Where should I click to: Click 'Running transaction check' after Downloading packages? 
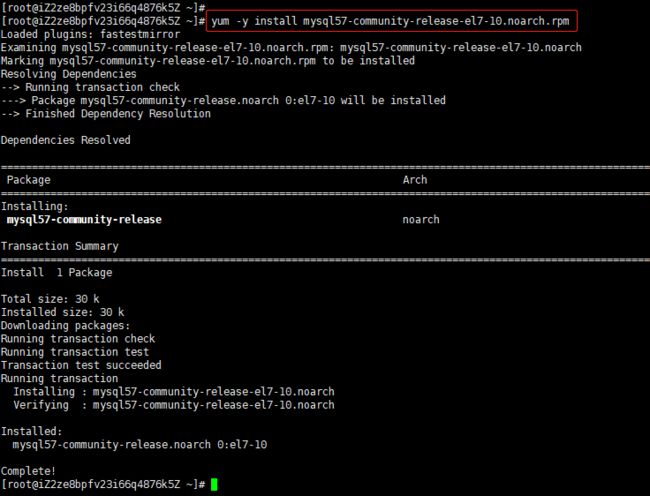pyautogui.click(x=78, y=339)
